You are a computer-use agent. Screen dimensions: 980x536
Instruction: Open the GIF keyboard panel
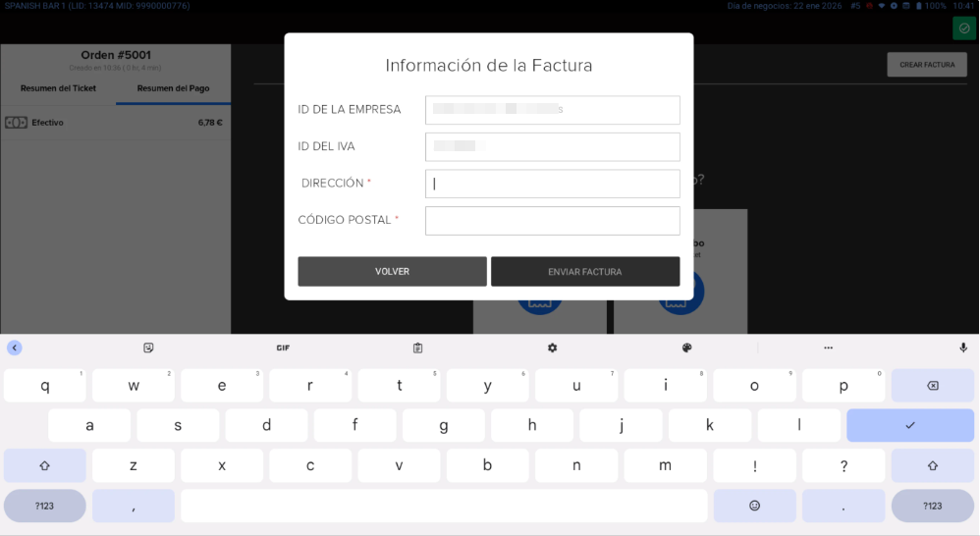click(x=283, y=348)
